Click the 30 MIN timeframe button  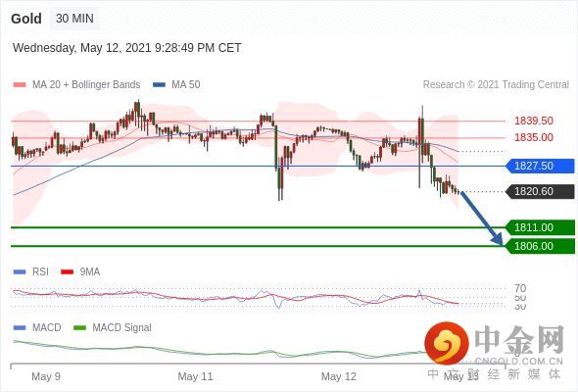tap(74, 18)
